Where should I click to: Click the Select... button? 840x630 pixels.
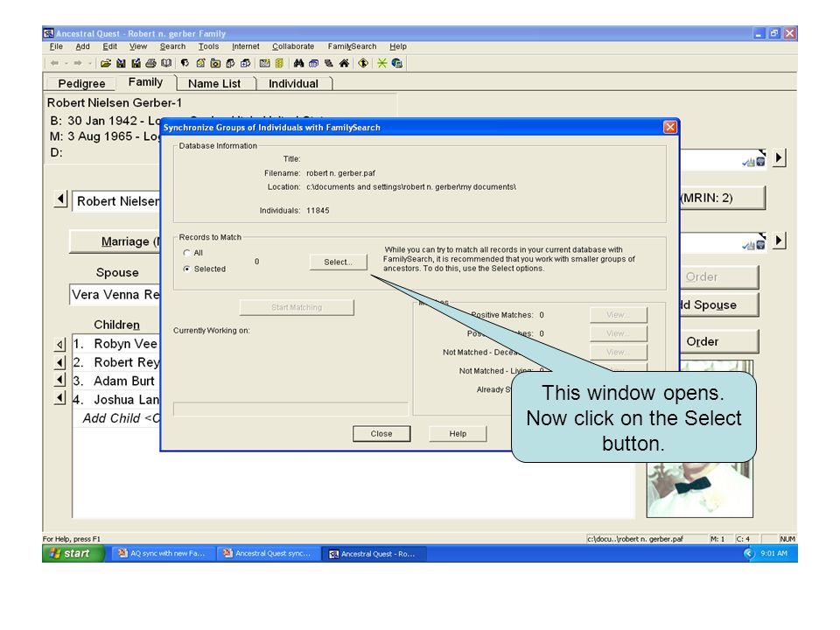(338, 262)
